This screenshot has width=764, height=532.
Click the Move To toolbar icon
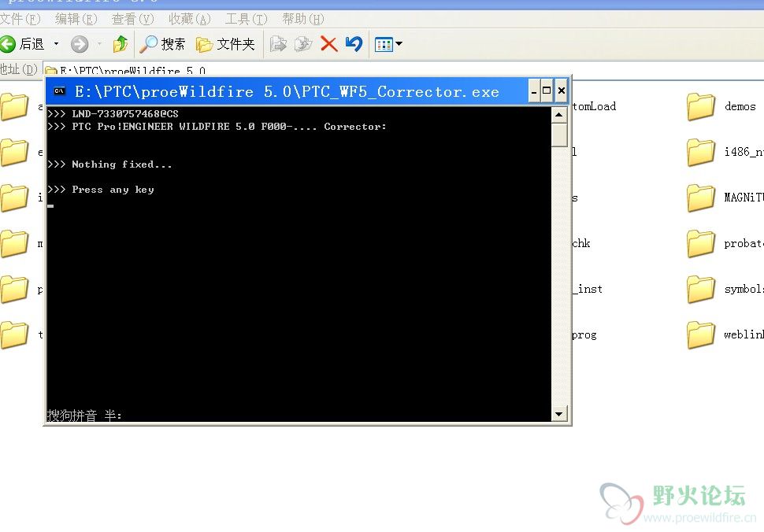[x=278, y=44]
